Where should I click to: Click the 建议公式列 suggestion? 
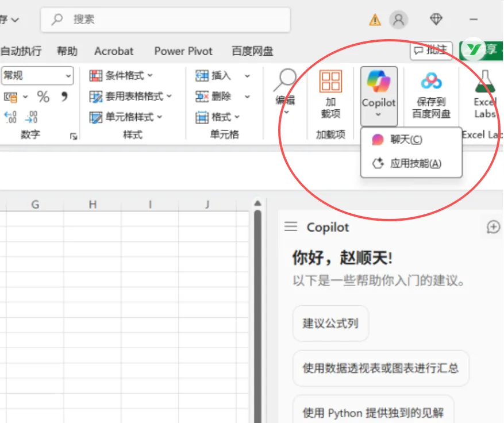click(x=330, y=324)
